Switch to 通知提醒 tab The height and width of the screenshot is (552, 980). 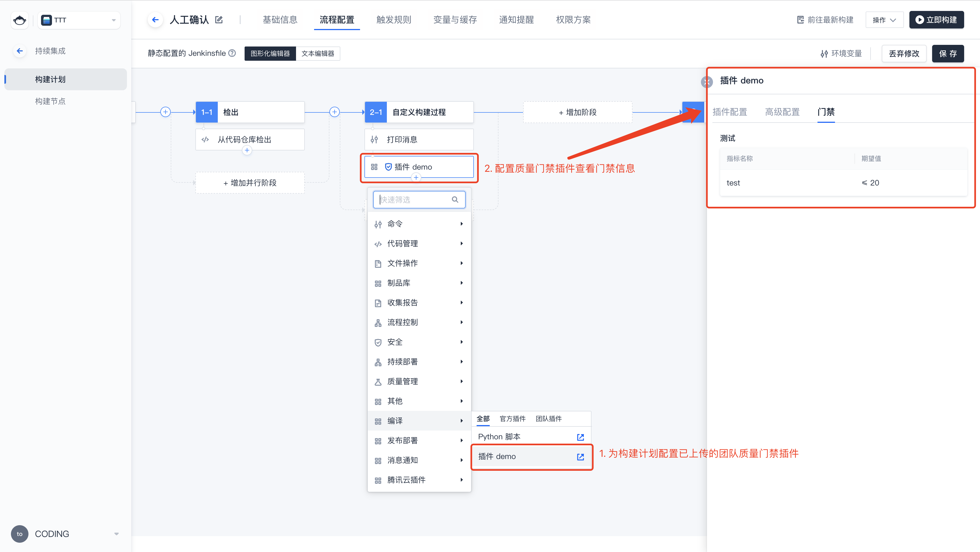coord(516,20)
